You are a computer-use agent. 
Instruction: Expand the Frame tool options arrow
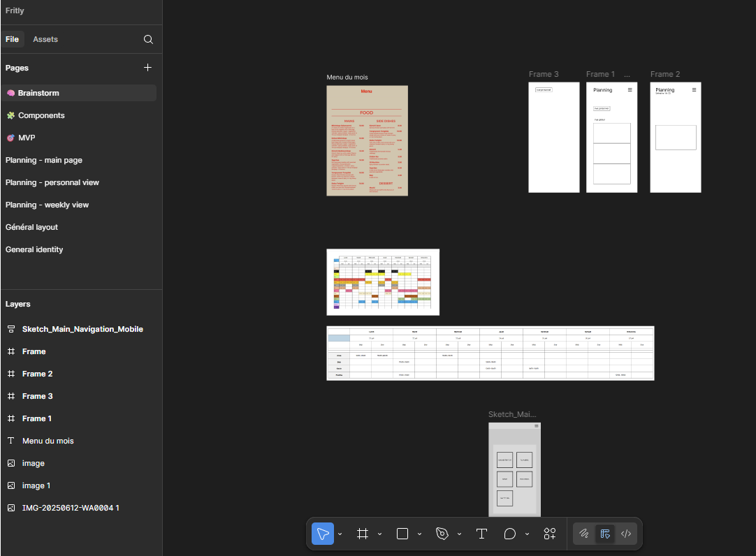(x=380, y=534)
